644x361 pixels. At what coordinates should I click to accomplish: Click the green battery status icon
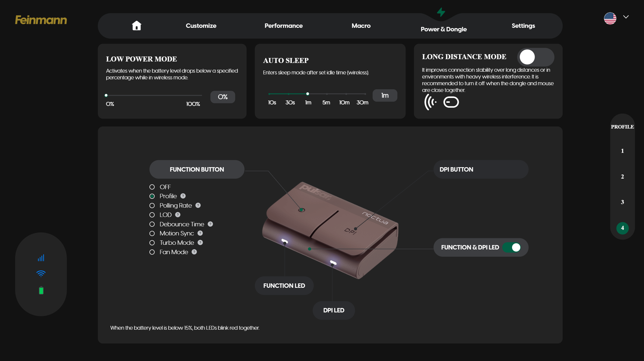[41, 290]
